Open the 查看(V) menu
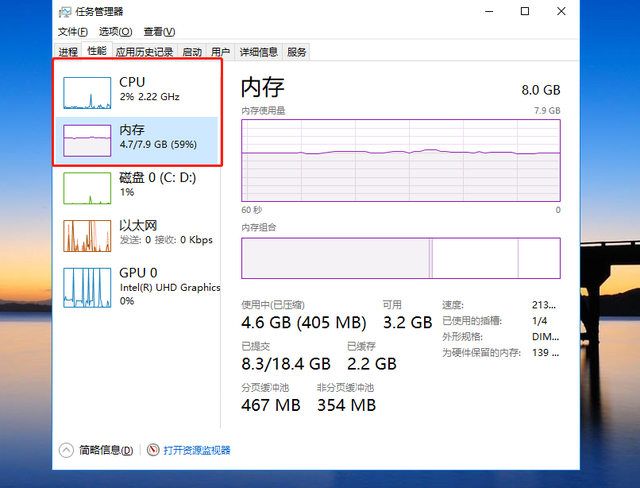Screen dimensions: 640x488 click(158, 32)
